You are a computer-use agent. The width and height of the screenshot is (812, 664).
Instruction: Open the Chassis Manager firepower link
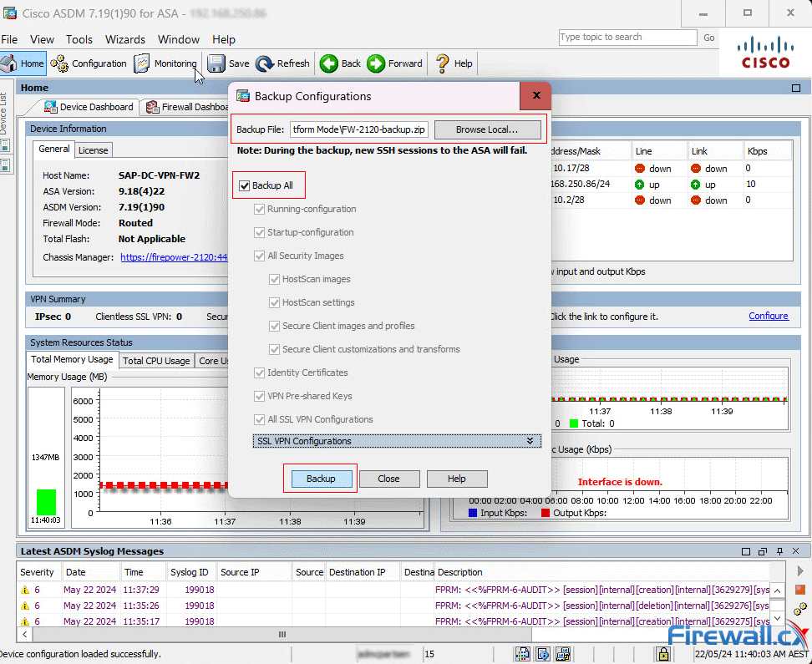coord(174,257)
